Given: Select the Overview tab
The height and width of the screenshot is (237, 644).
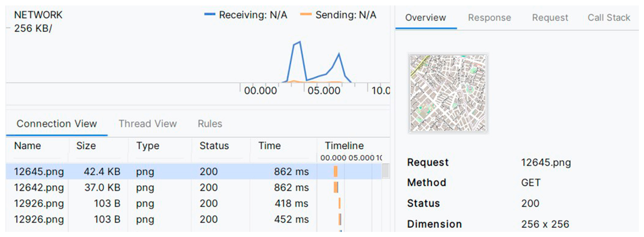Looking at the screenshot, I should pos(425,17).
